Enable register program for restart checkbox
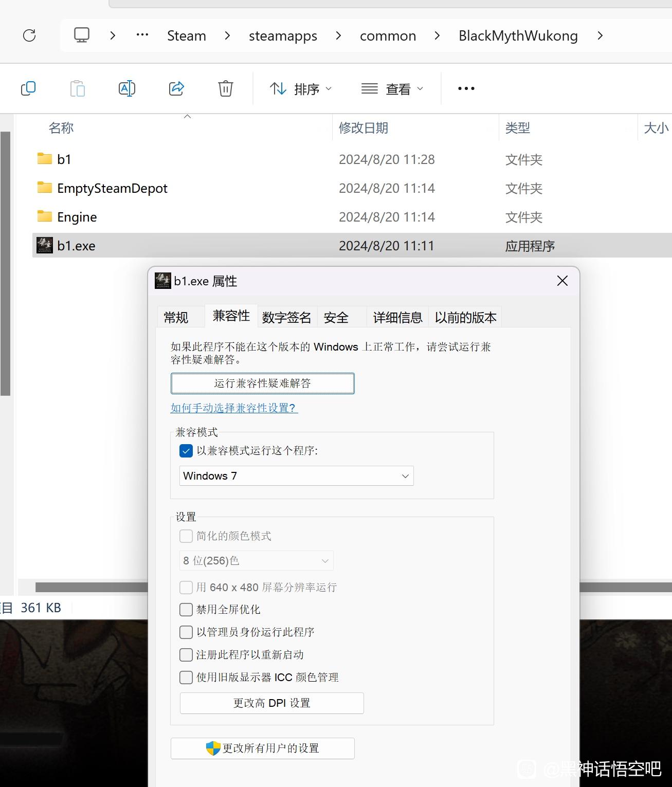 pos(186,655)
